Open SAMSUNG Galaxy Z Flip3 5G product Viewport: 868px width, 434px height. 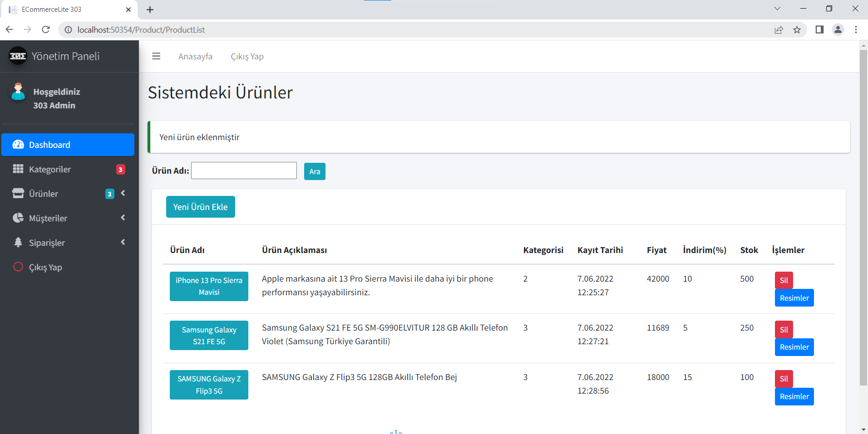[209, 385]
